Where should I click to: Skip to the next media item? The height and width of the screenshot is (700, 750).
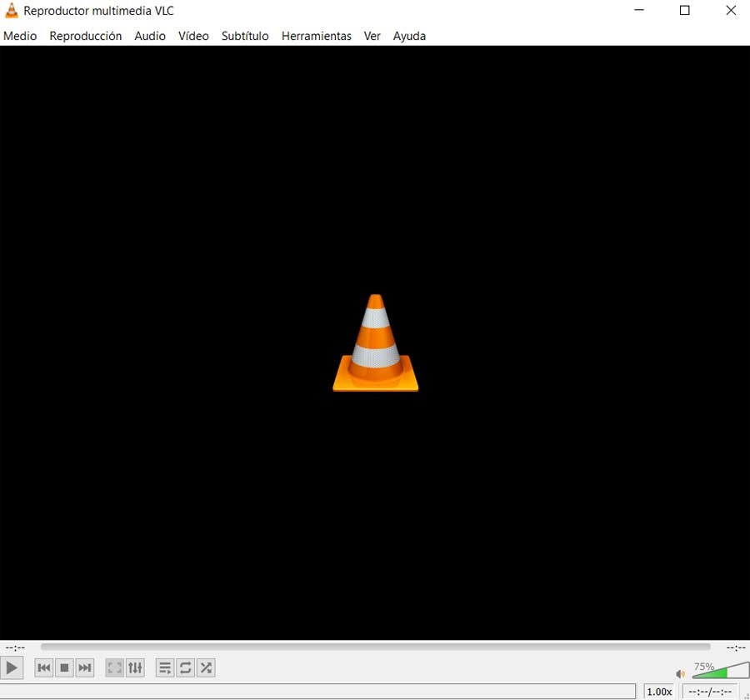85,668
